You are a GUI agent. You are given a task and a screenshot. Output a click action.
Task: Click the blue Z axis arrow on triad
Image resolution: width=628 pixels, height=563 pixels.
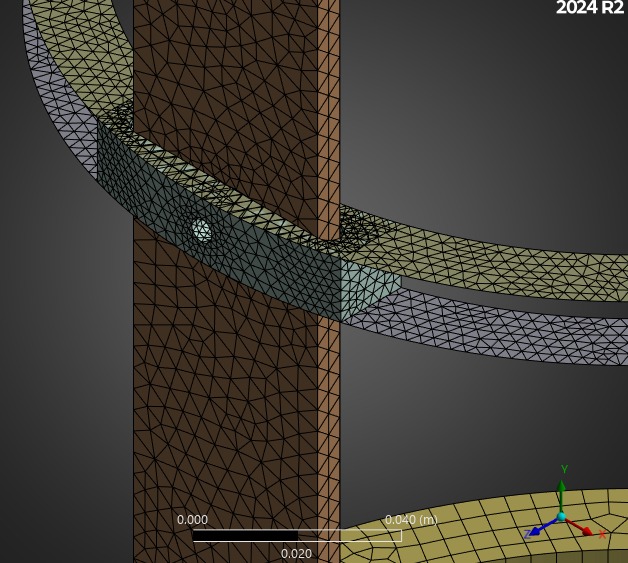coord(538,530)
